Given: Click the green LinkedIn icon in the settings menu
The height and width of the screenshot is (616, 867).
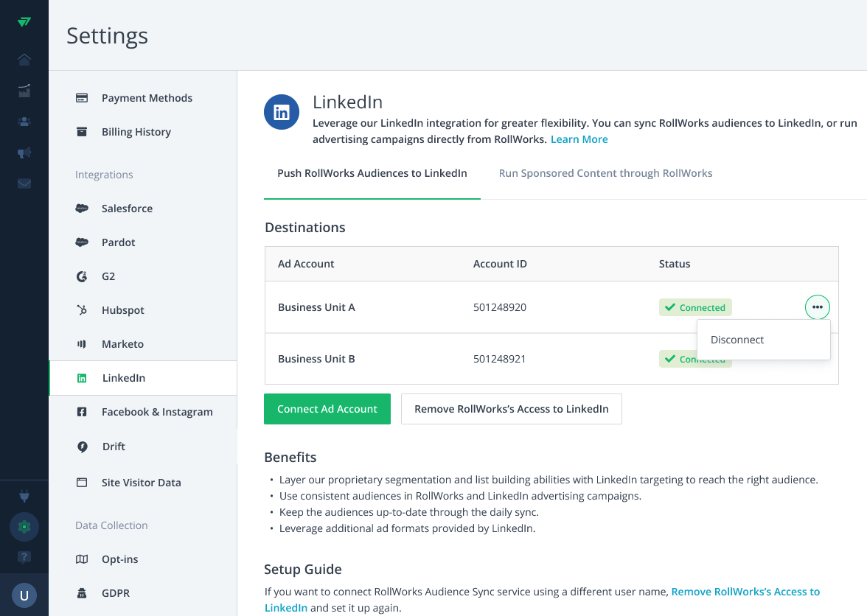Looking at the screenshot, I should (x=82, y=378).
